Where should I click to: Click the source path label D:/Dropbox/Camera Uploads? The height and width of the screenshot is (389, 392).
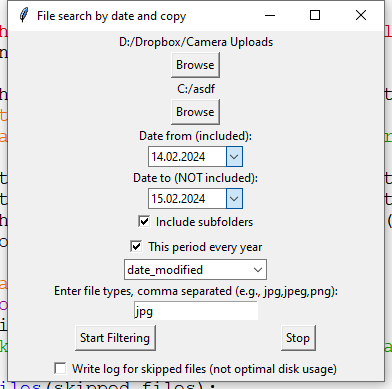click(196, 42)
